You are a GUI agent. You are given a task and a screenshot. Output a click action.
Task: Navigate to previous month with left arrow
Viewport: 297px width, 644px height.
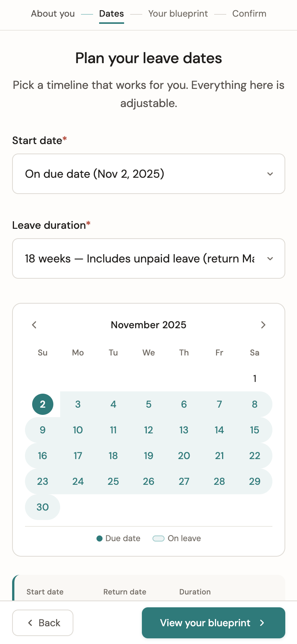34,325
